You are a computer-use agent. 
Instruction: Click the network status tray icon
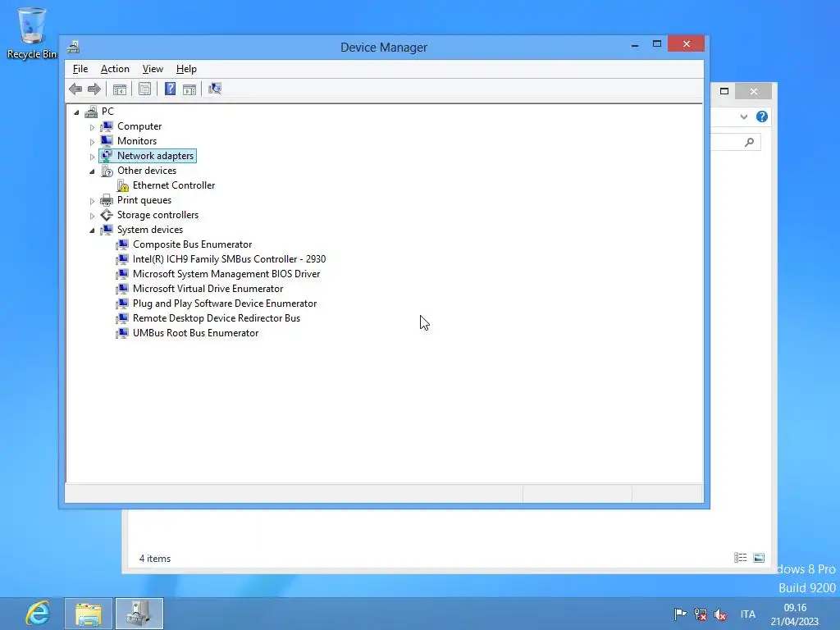(701, 614)
